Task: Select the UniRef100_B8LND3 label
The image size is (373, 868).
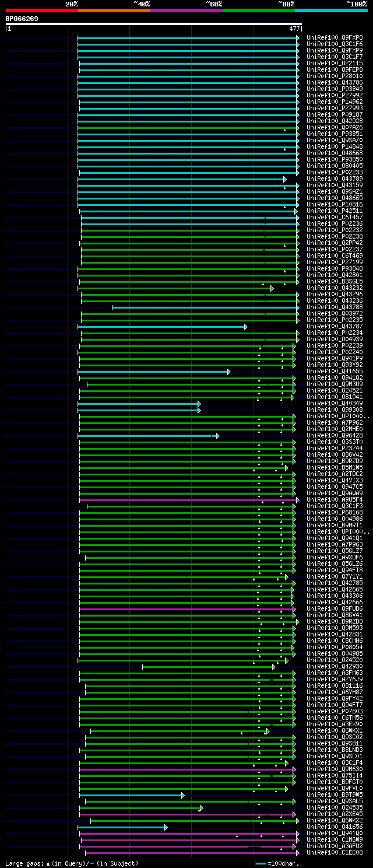Action: pyautogui.click(x=335, y=750)
